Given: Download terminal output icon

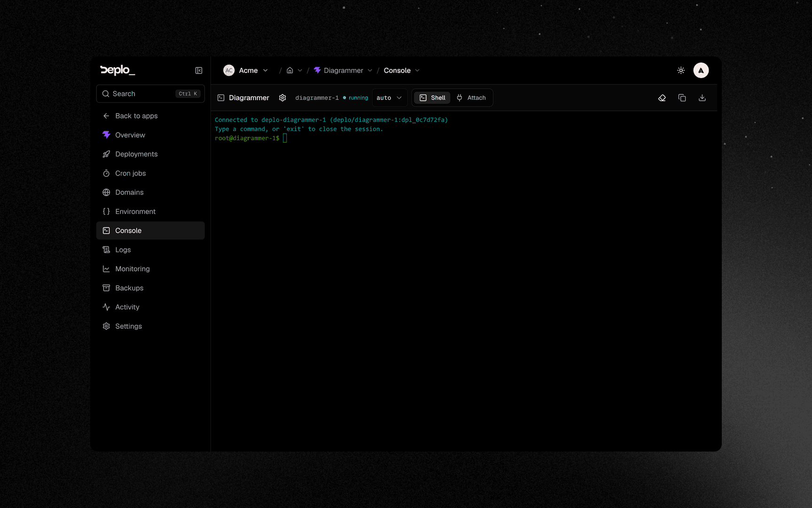Looking at the screenshot, I should [702, 98].
